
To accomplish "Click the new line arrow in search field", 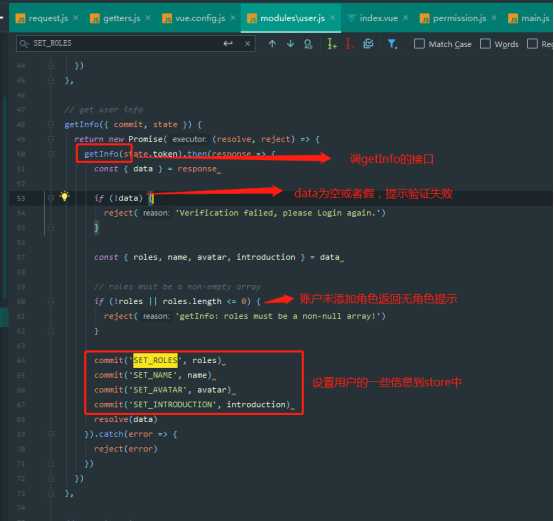I will 228,43.
